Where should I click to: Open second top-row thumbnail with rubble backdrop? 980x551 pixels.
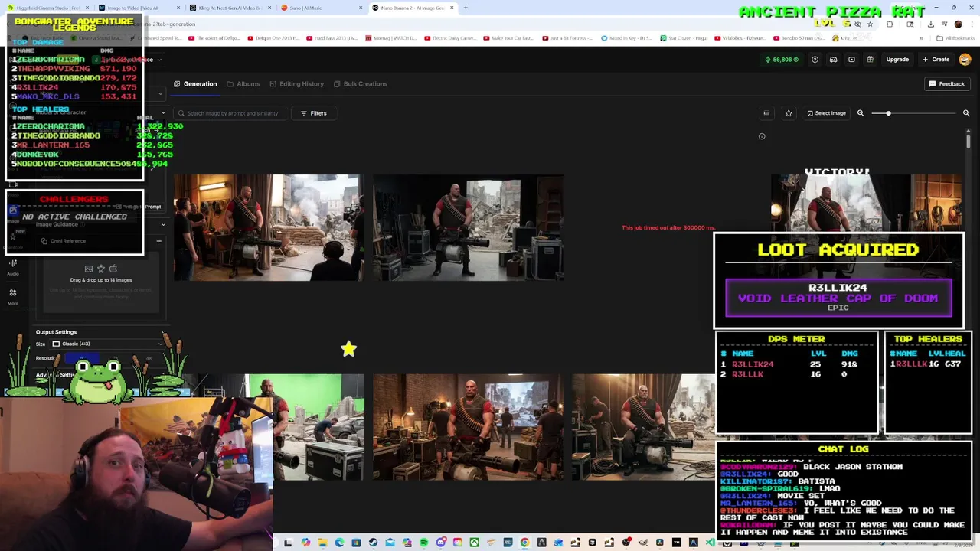[x=468, y=227]
